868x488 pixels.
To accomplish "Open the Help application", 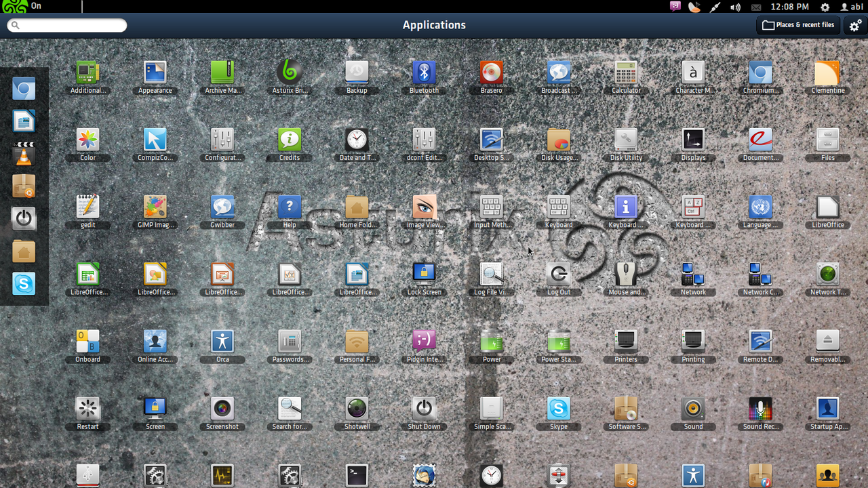I will pos(290,207).
